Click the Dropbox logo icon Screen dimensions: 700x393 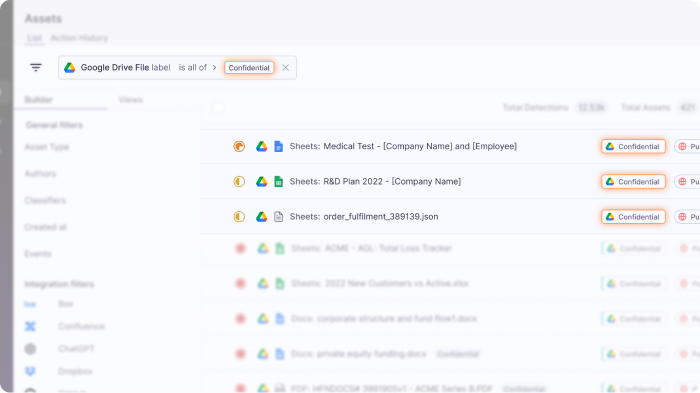tap(30, 371)
